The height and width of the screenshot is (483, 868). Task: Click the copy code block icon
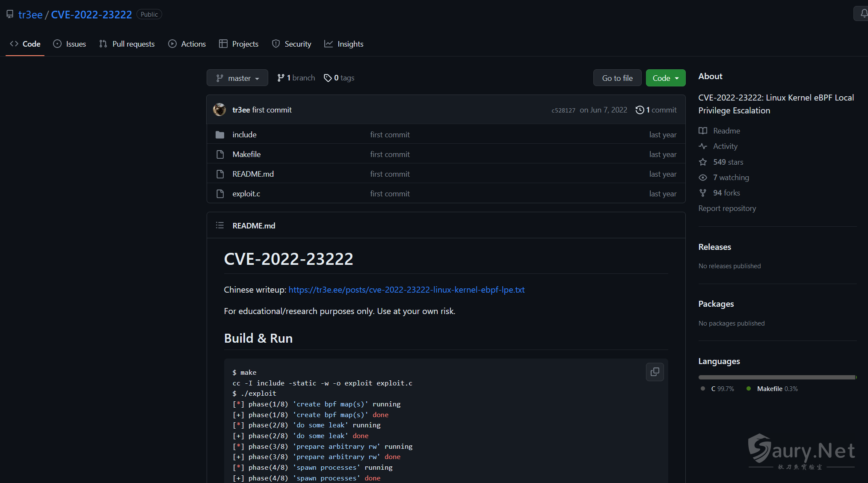[x=655, y=372]
